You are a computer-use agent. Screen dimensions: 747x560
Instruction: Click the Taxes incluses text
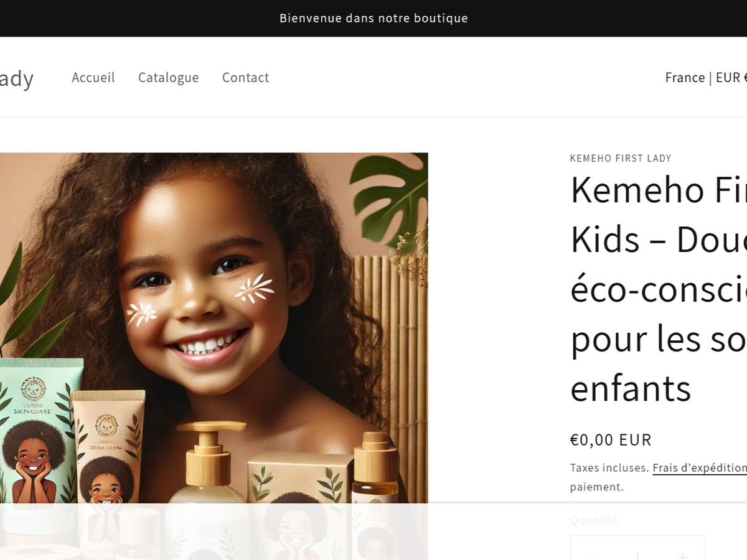click(609, 468)
